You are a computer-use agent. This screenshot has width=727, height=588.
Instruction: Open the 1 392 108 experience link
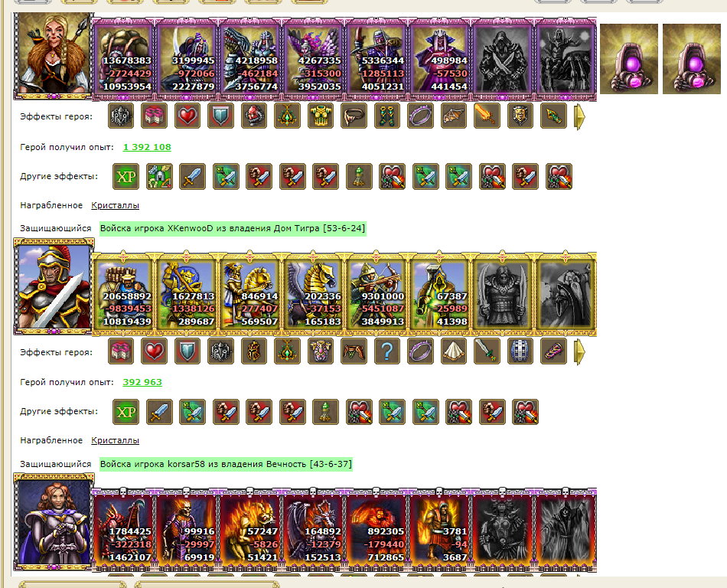pyautogui.click(x=147, y=147)
